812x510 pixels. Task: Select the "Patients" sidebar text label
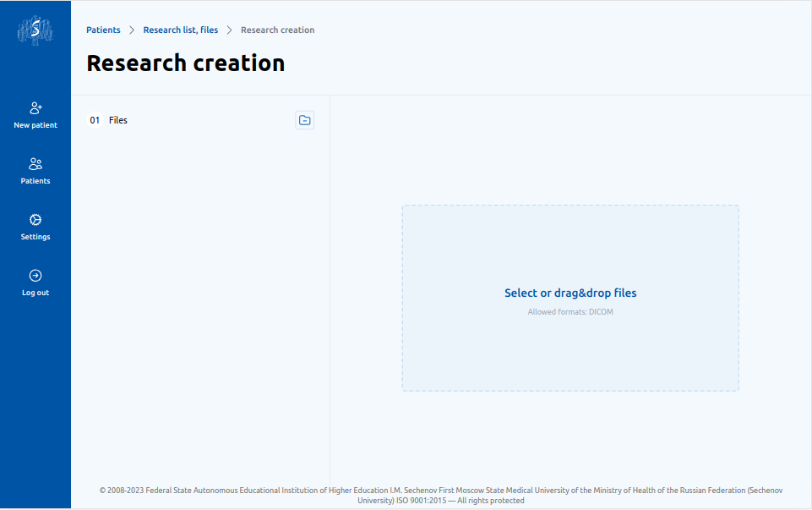pos(35,181)
